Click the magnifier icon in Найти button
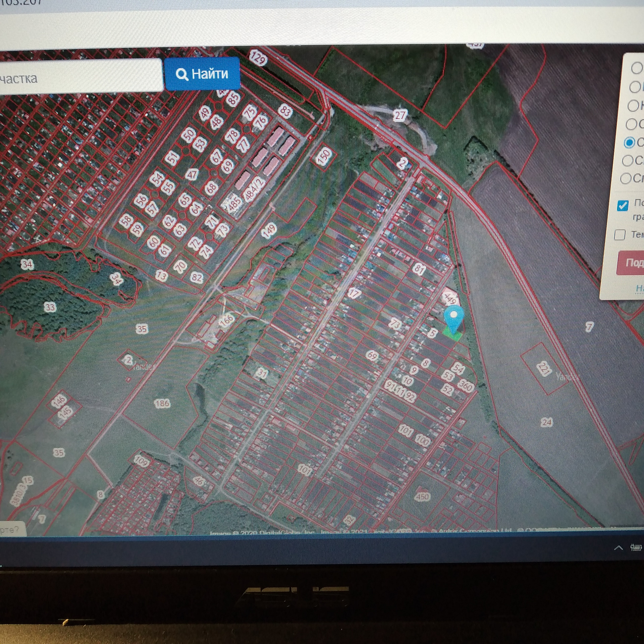644x644 pixels. 182,74
